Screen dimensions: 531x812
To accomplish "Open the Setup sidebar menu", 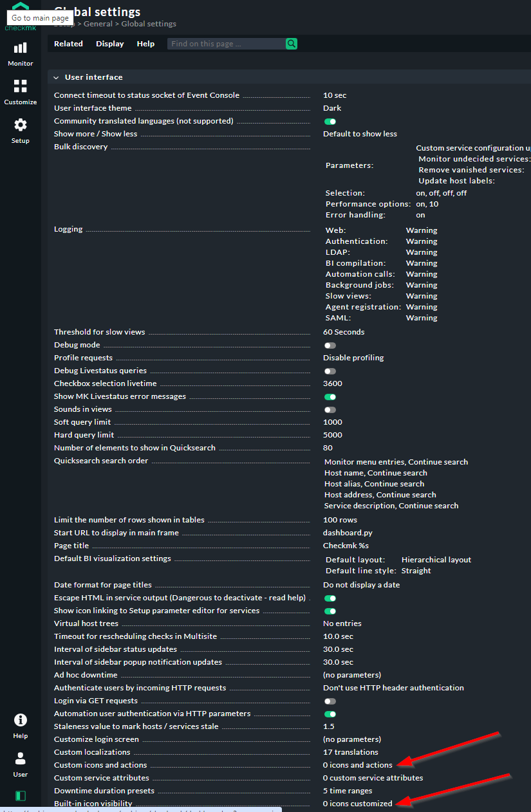I will click(x=20, y=129).
